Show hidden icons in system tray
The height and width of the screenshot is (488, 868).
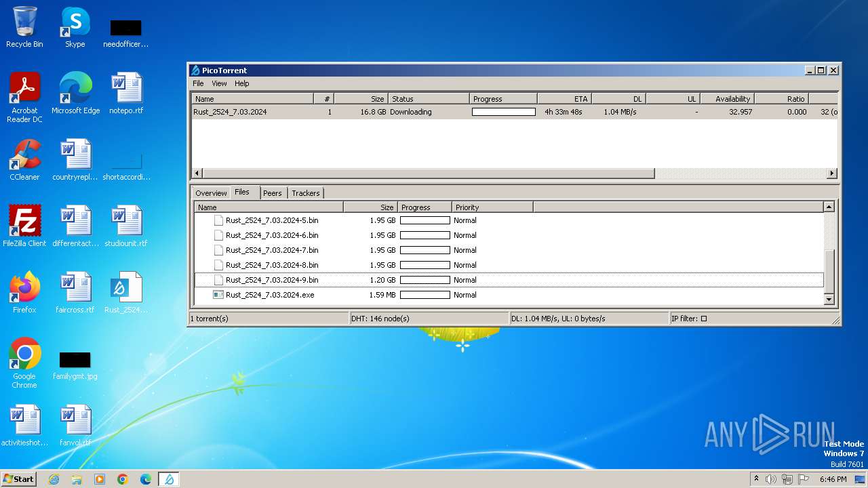(x=756, y=479)
